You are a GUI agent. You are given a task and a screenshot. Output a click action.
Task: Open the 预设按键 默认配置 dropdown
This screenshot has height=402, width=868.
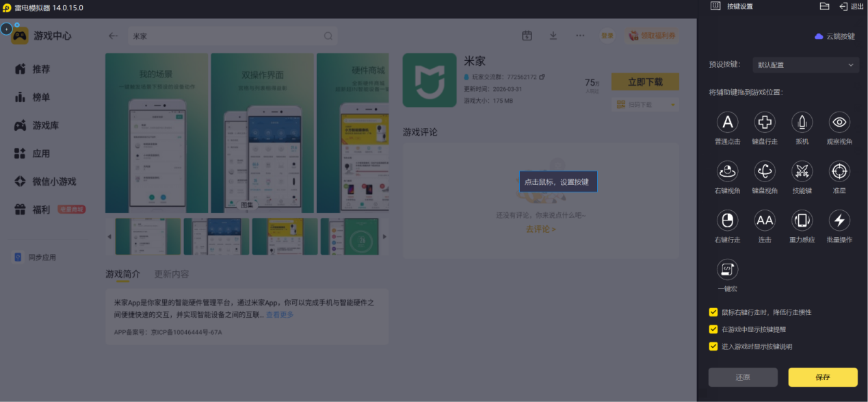click(806, 65)
